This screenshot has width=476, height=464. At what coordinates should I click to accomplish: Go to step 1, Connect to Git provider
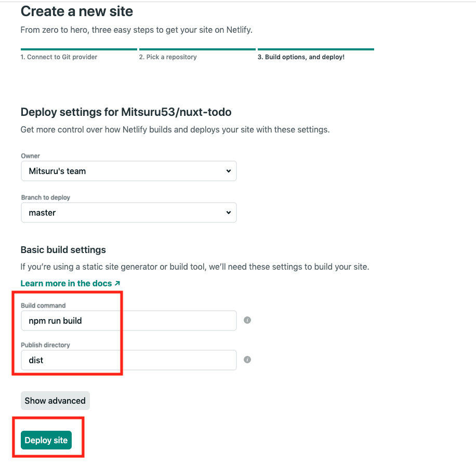point(59,57)
